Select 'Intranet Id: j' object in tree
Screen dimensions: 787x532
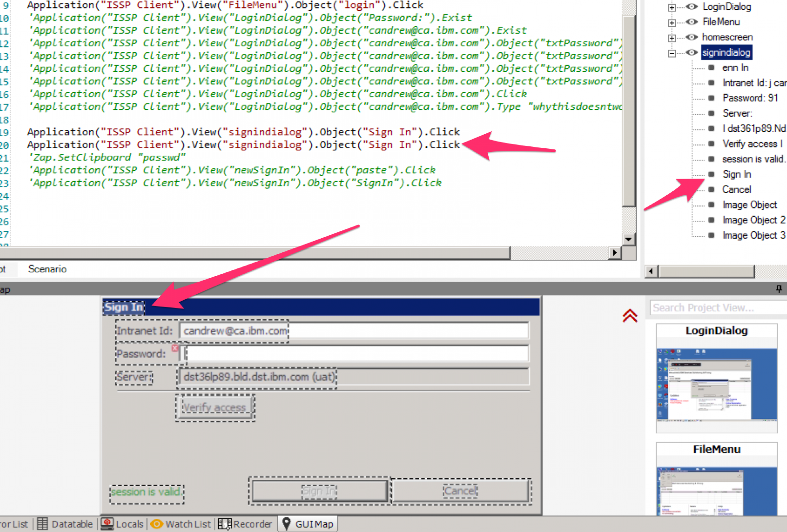(754, 83)
